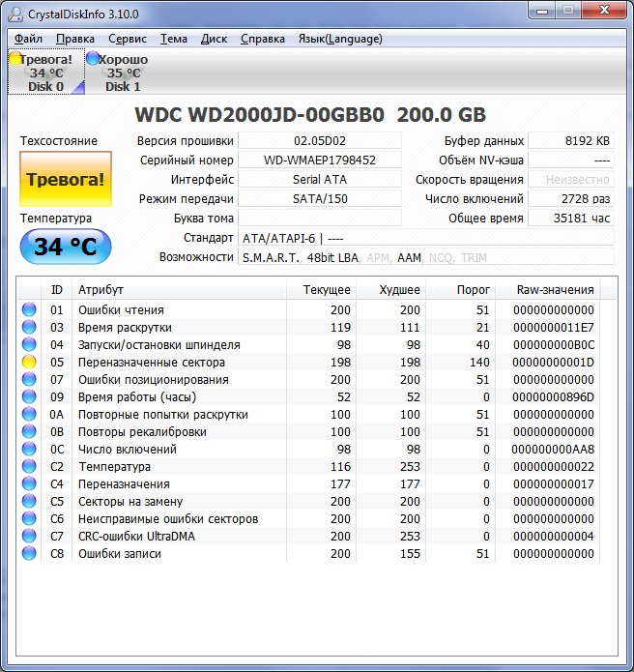Select the CRC-ошибки UltraDMA attribute name
The width and height of the screenshot is (634, 672).
coord(136,536)
